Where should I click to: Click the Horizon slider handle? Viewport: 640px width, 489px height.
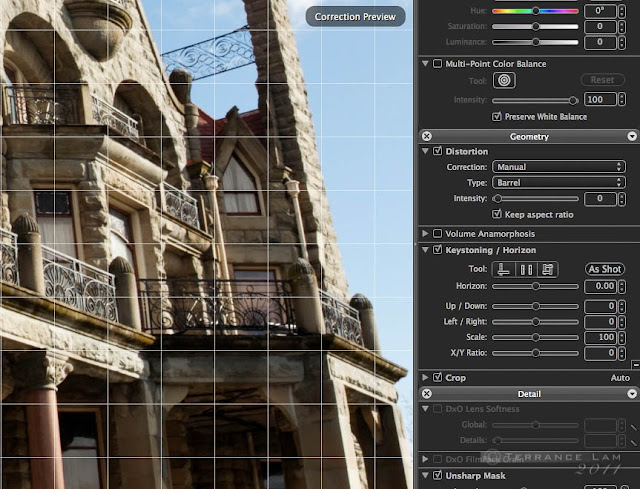coord(536,286)
